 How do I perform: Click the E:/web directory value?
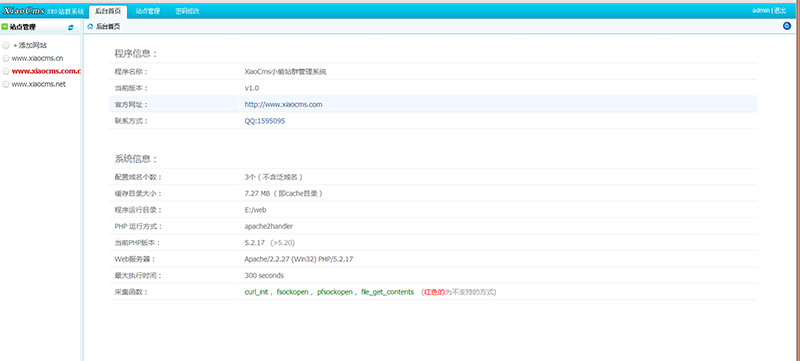tap(256, 210)
